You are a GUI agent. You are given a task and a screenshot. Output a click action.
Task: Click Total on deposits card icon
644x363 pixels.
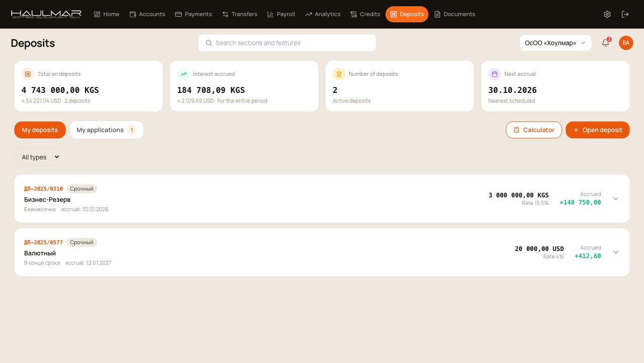pos(28,74)
